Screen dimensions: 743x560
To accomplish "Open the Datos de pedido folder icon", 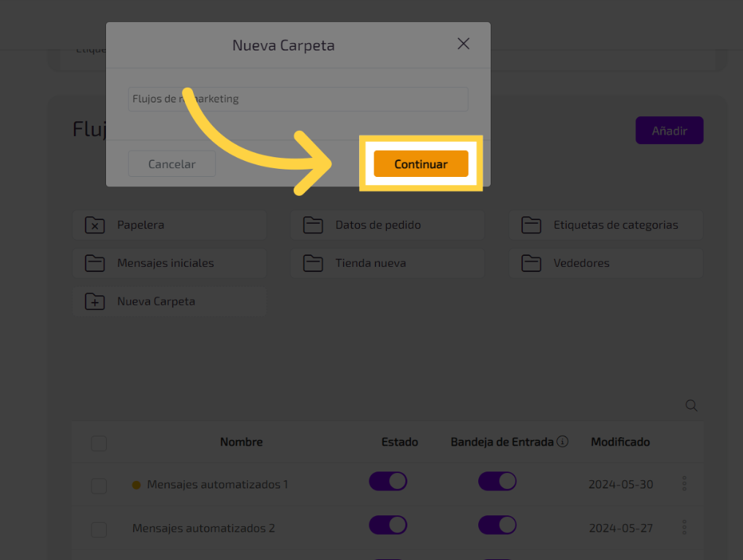I will coord(313,225).
